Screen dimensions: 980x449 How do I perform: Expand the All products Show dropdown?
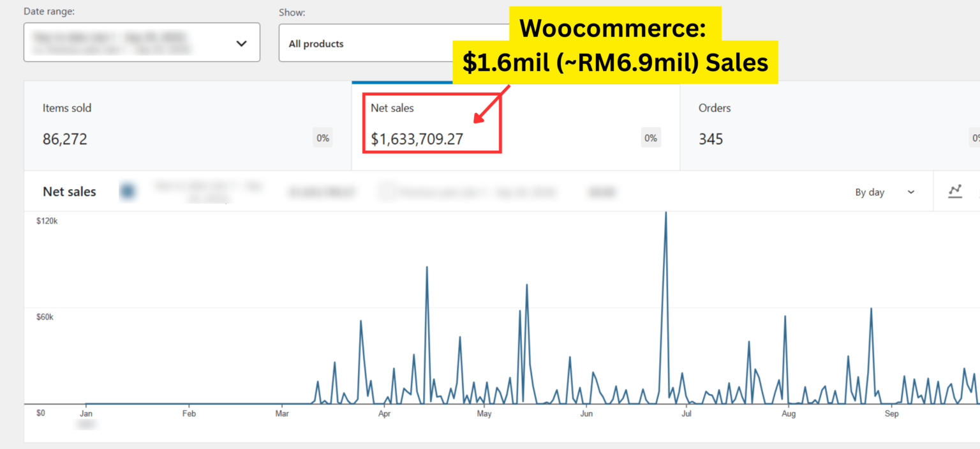pyautogui.click(x=396, y=43)
